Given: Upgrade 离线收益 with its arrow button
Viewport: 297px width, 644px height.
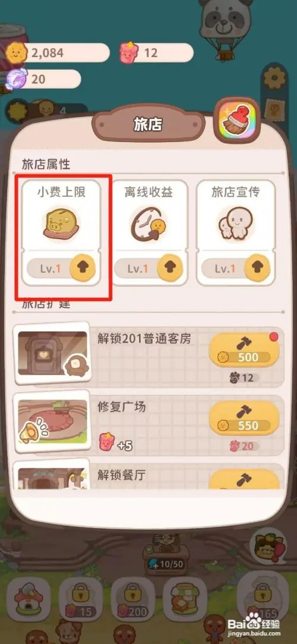Looking at the screenshot, I should [x=170, y=268].
